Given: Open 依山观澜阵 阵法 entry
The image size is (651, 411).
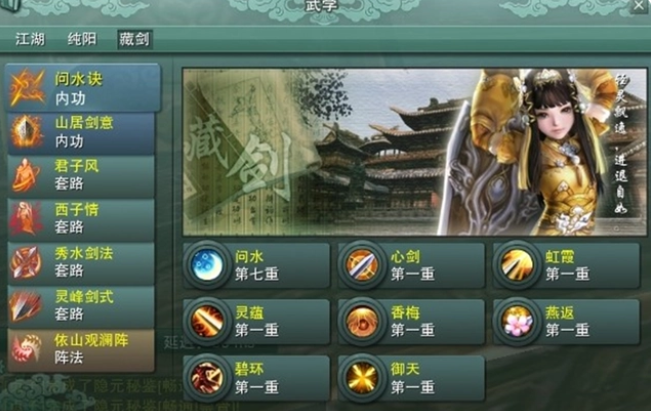Looking at the screenshot, I should (81, 350).
